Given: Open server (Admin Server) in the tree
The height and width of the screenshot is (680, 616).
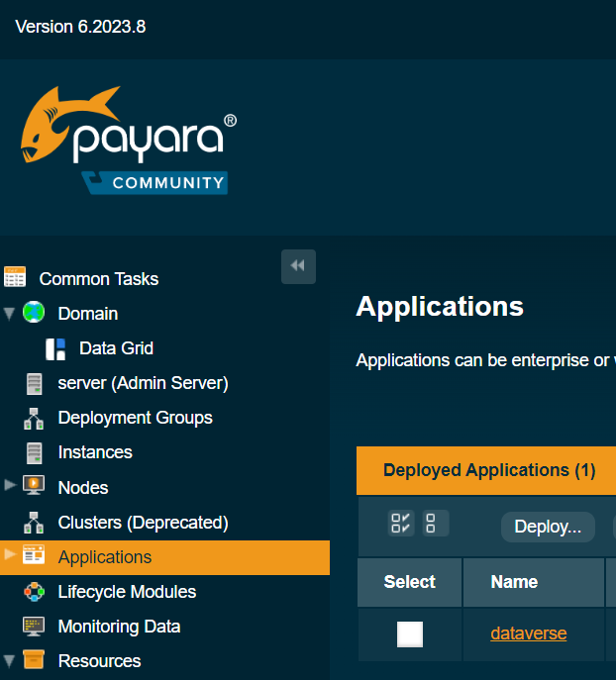Looking at the screenshot, I should coord(143,383).
